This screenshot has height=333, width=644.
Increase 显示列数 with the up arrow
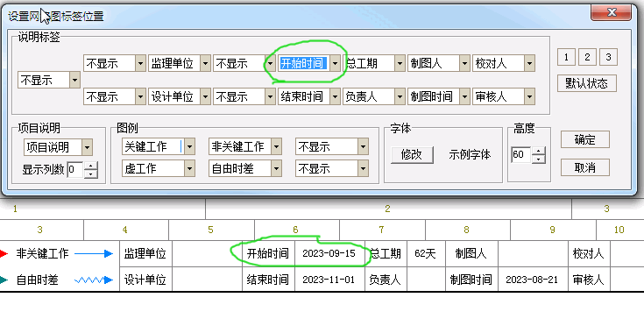click(91, 166)
